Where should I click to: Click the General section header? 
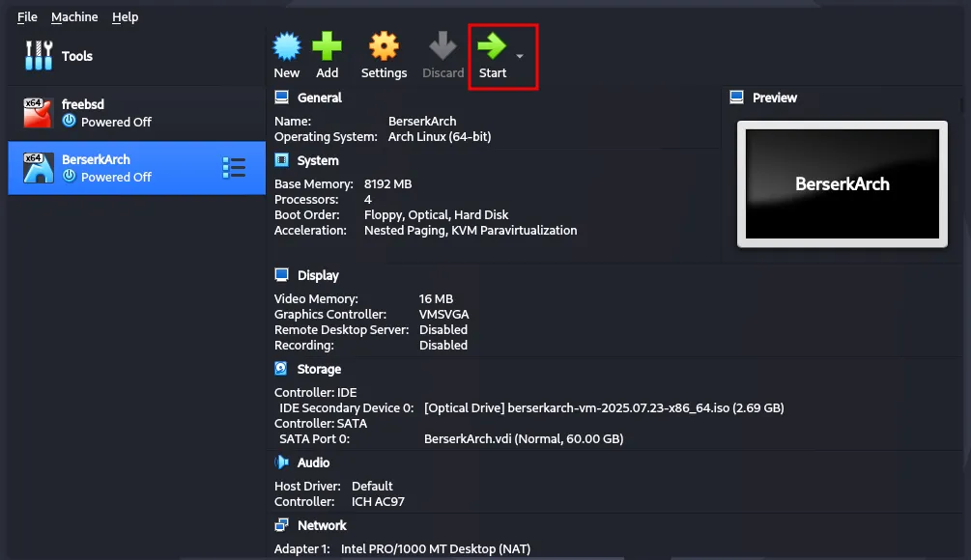click(x=319, y=98)
